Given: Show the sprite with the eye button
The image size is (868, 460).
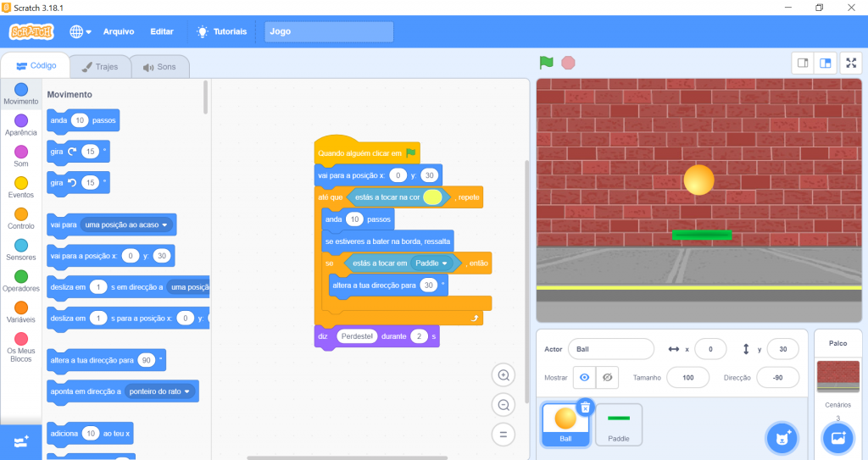Looking at the screenshot, I should (x=585, y=378).
